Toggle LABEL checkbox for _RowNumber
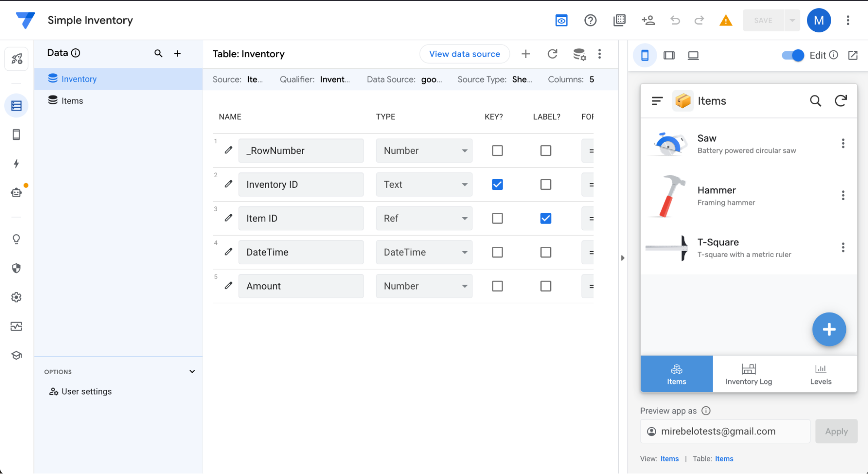This screenshot has width=868, height=474. tap(546, 150)
